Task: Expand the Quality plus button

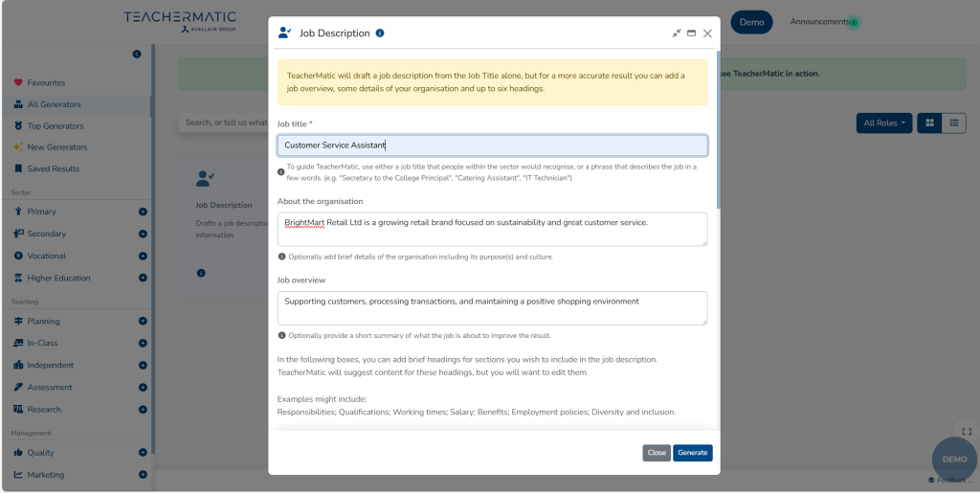Action: pyautogui.click(x=143, y=453)
